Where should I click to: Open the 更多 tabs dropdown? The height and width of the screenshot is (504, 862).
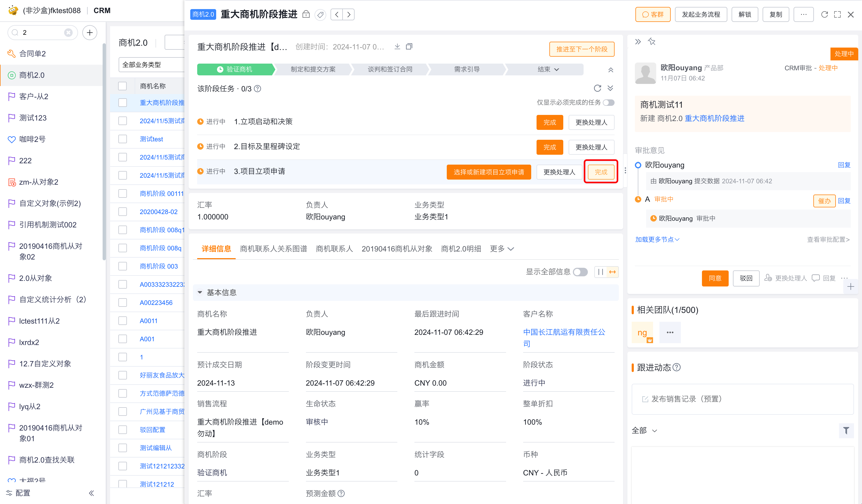502,249
